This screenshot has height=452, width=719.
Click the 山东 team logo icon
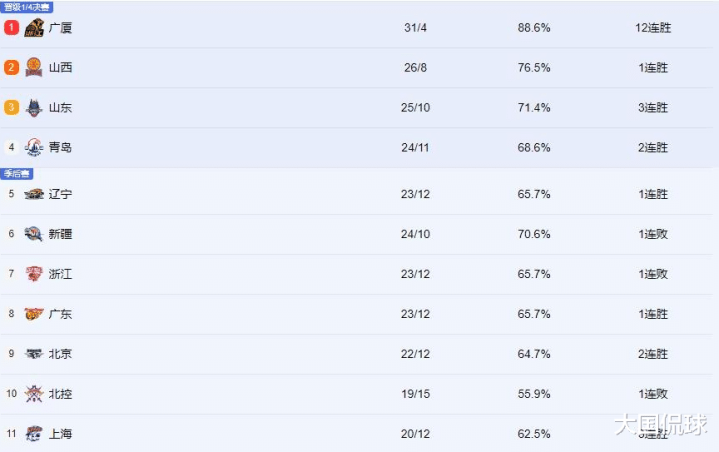tap(35, 108)
